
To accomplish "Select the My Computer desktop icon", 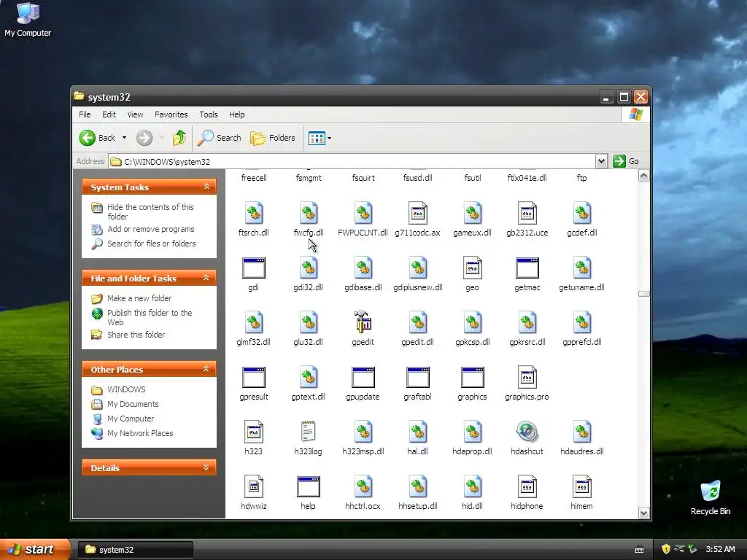I will point(28,20).
